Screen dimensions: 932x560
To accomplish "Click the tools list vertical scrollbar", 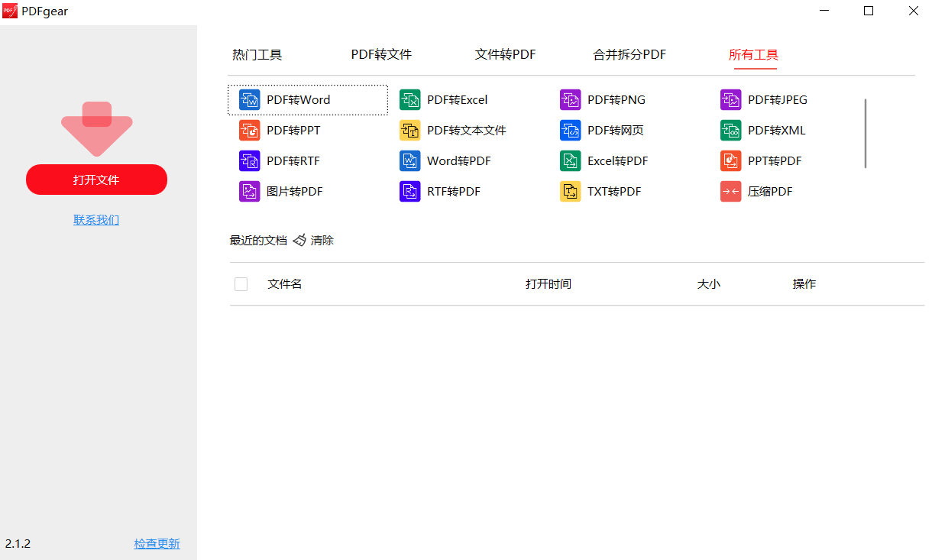I will [866, 134].
